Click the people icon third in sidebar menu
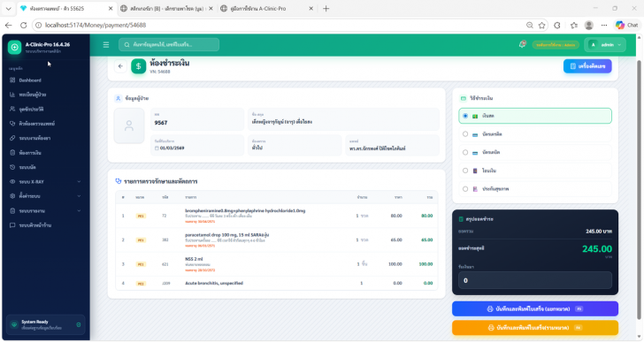 pos(12,109)
